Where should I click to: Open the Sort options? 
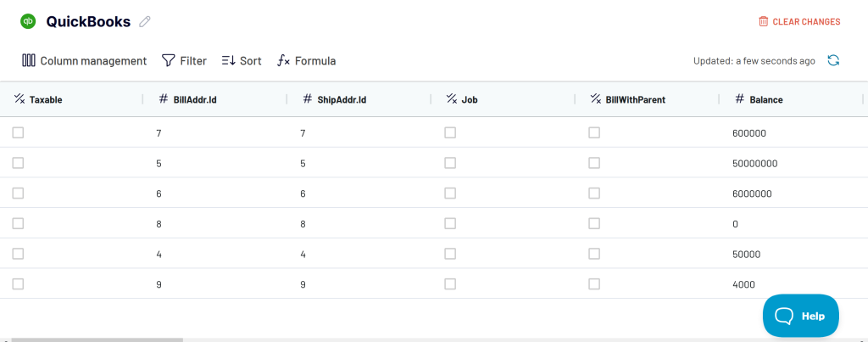242,60
